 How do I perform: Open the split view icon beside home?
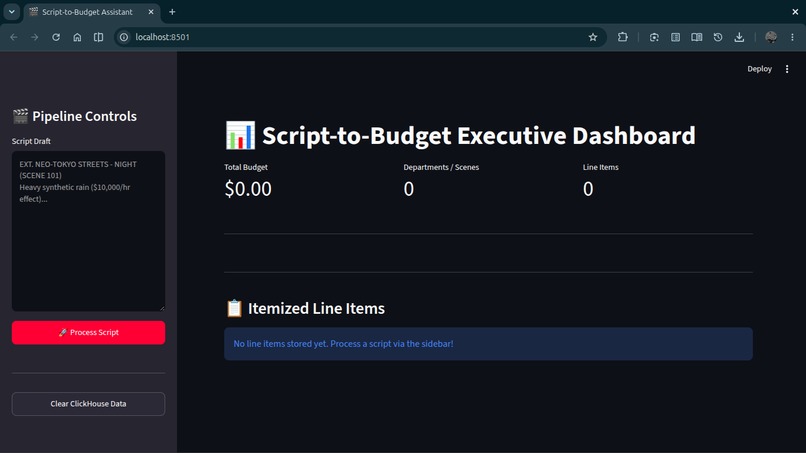[x=98, y=37]
